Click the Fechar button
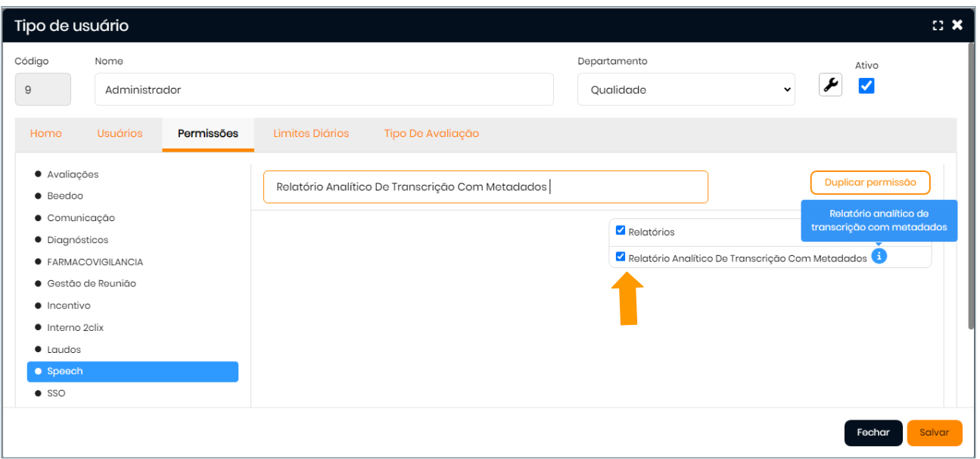Screen dimensions: 980x459 (x=873, y=432)
